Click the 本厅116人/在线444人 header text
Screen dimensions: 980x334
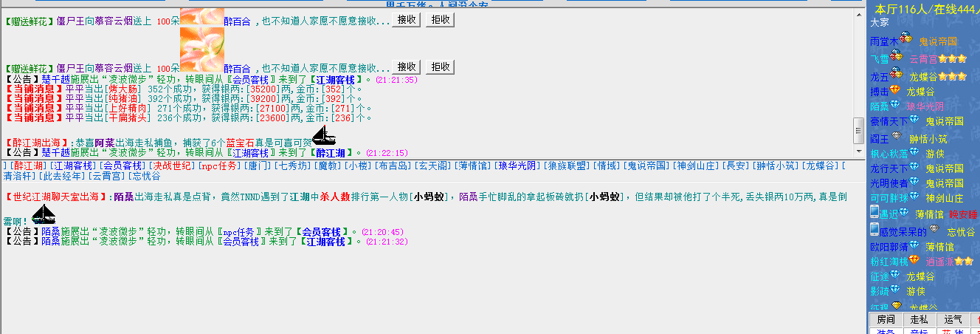coord(927,9)
